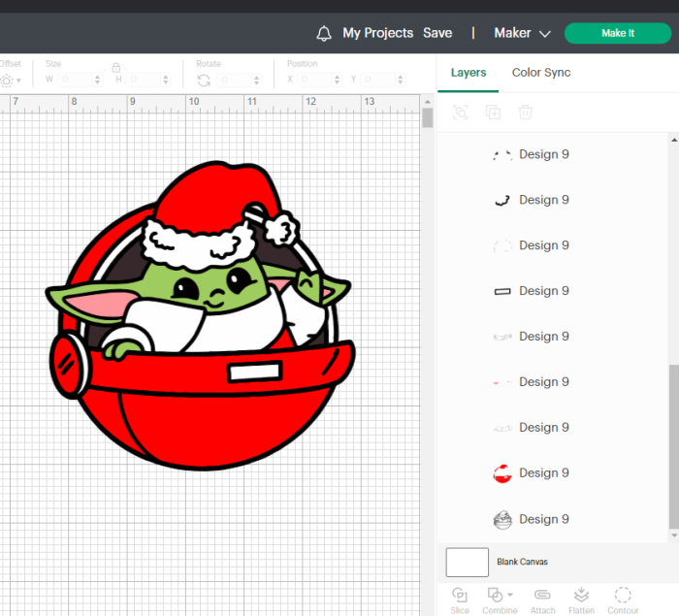The height and width of the screenshot is (616, 679).
Task: Click the Position Y stepper arrows
Action: tap(401, 80)
